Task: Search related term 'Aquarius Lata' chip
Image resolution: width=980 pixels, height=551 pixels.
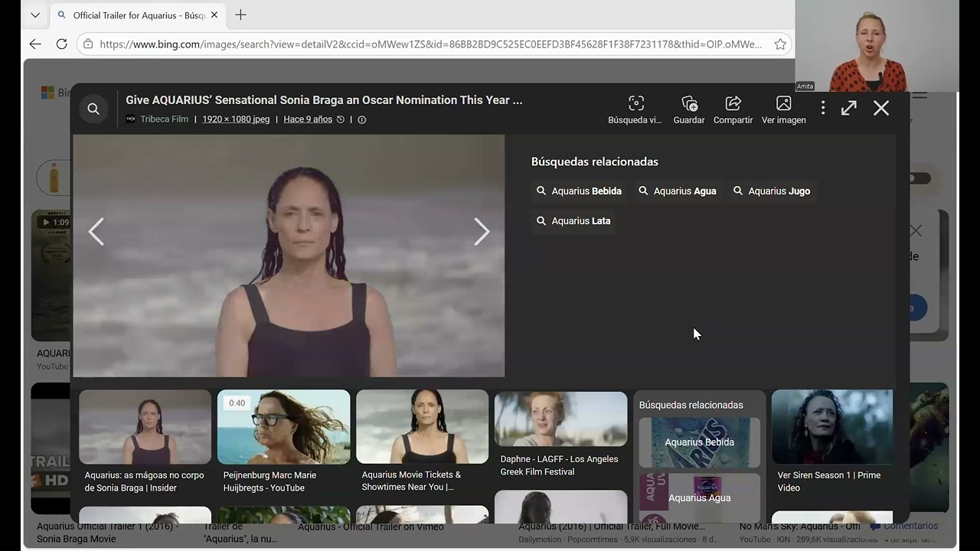Action: (x=573, y=221)
